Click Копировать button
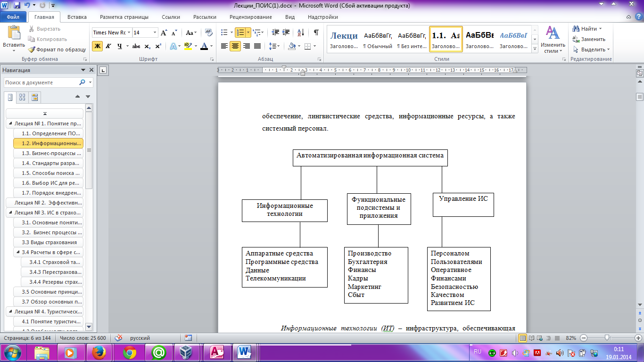 pyautogui.click(x=47, y=39)
